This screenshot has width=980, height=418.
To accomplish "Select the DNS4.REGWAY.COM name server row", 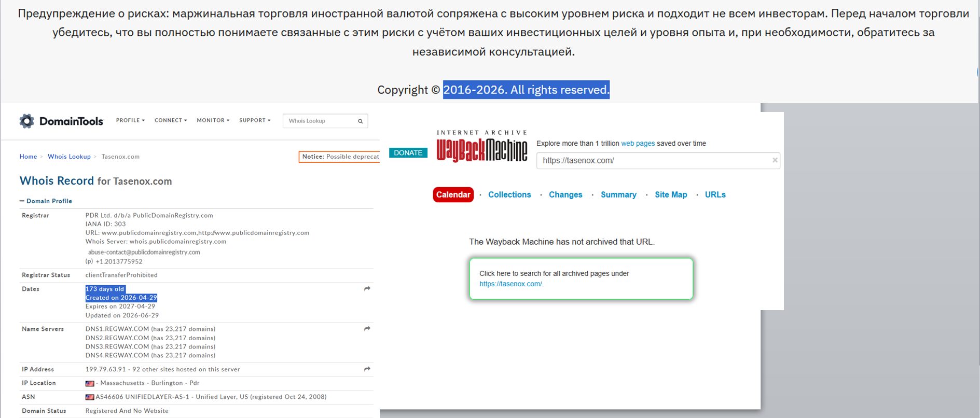I will pyautogui.click(x=150, y=355).
